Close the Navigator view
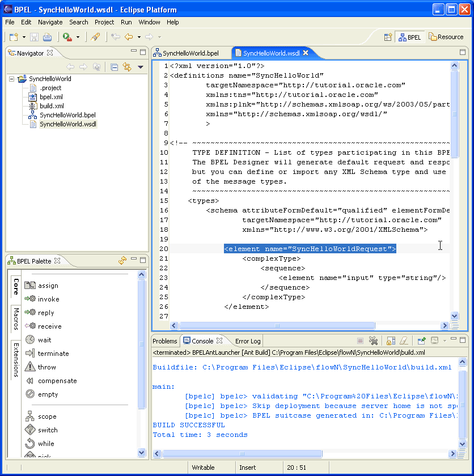 (50, 53)
